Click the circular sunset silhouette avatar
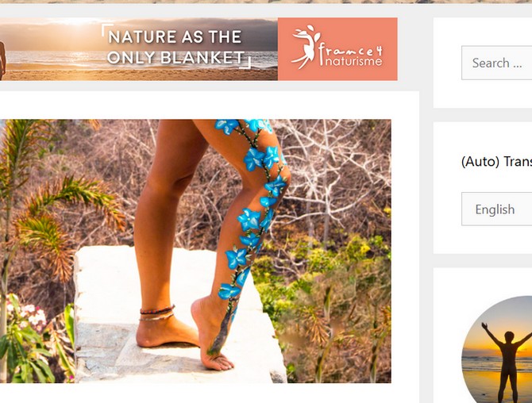This screenshot has height=403, width=532. pos(497,349)
